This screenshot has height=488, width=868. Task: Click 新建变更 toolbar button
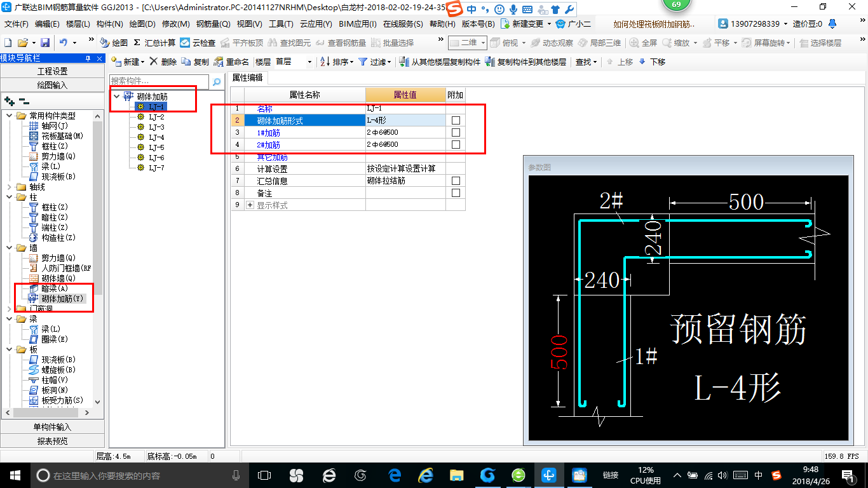(526, 24)
